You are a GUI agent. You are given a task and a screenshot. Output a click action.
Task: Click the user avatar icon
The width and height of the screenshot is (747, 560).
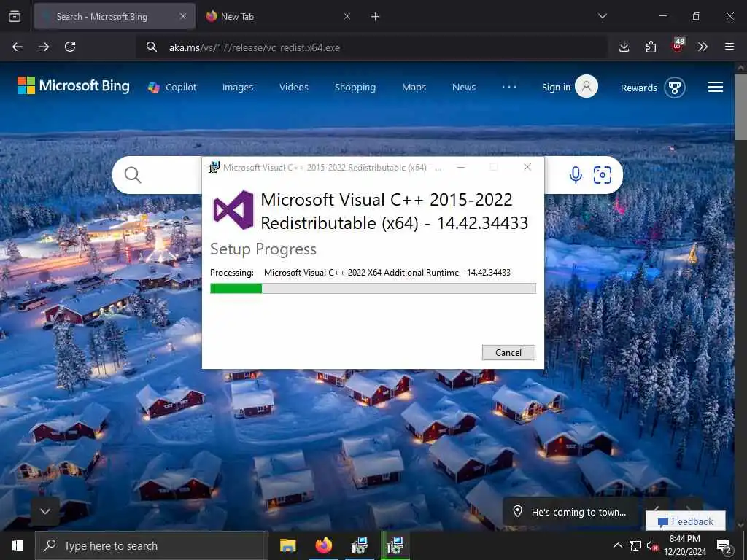click(x=587, y=87)
